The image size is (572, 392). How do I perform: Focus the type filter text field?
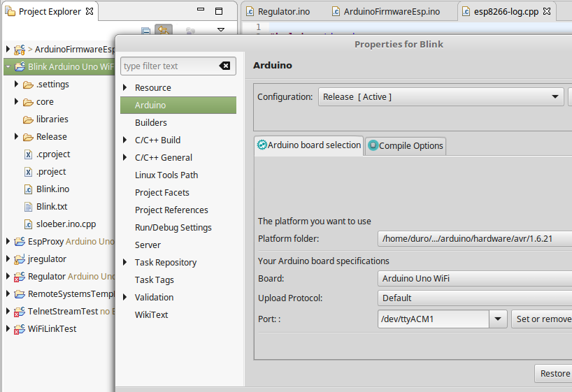coord(168,66)
